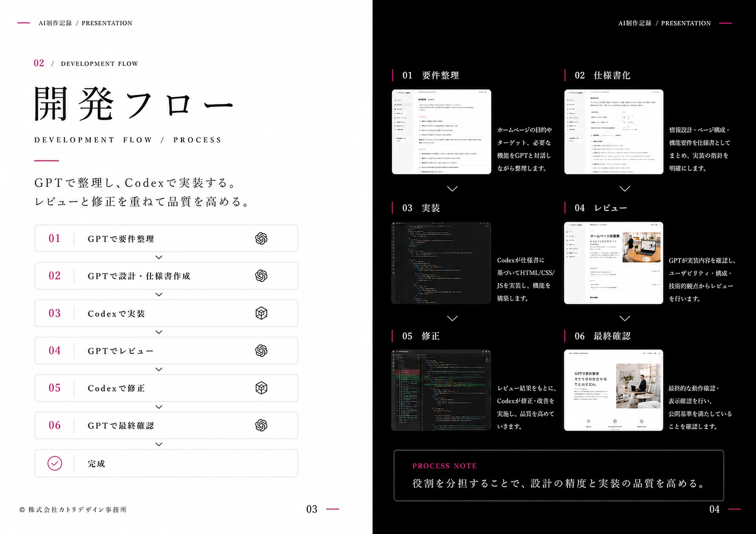Open the 02 仕様書化 screenshot thumbnail

click(614, 132)
